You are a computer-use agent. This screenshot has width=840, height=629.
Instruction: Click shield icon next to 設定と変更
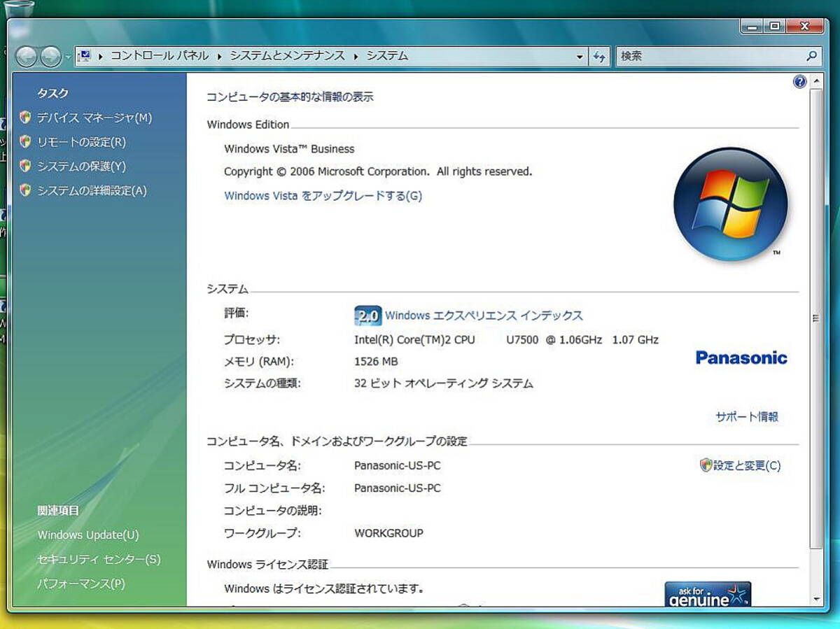[x=706, y=465]
